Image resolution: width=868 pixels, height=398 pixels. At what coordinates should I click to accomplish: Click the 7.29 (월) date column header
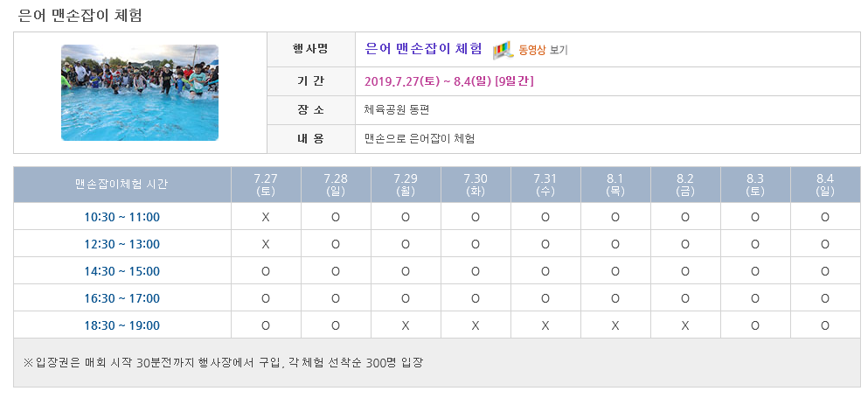click(x=406, y=185)
